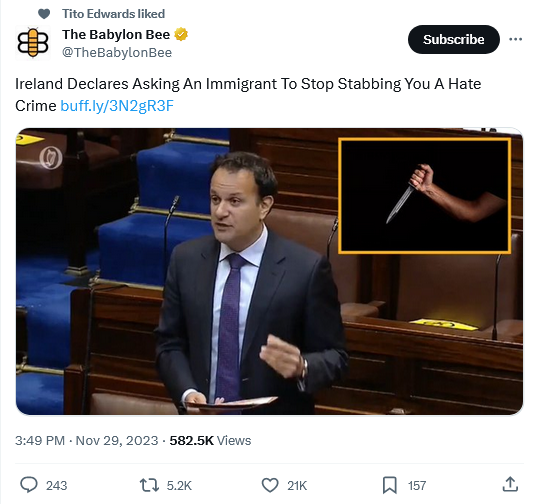This screenshot has width=535, height=504.
Task: Click the small heart beside Tito Edwards liked
Action: tap(44, 14)
